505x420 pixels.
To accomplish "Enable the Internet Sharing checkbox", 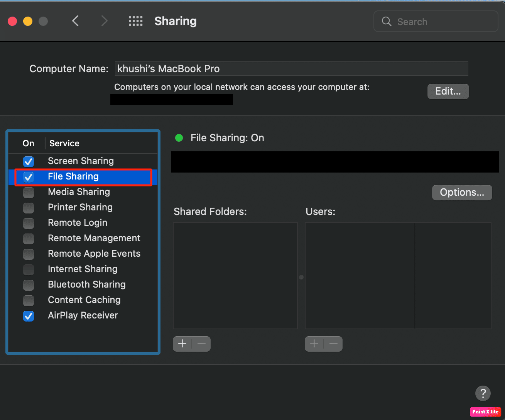I will point(29,269).
